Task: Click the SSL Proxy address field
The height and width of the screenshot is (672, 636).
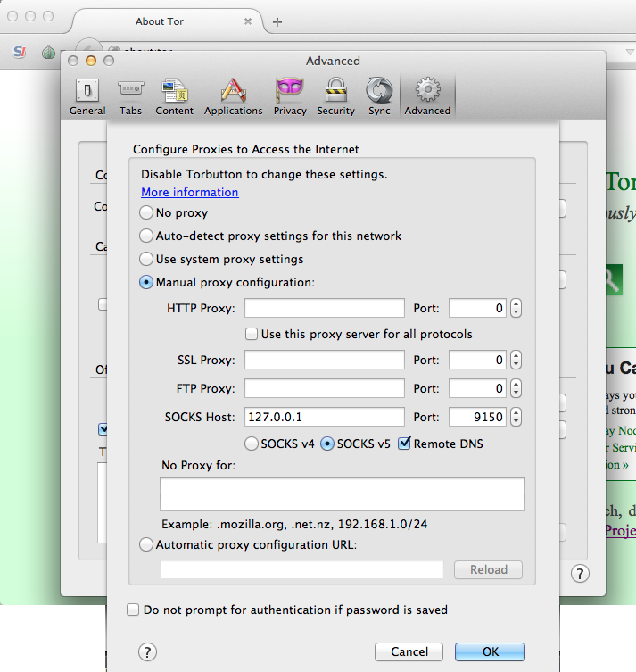Action: [325, 360]
